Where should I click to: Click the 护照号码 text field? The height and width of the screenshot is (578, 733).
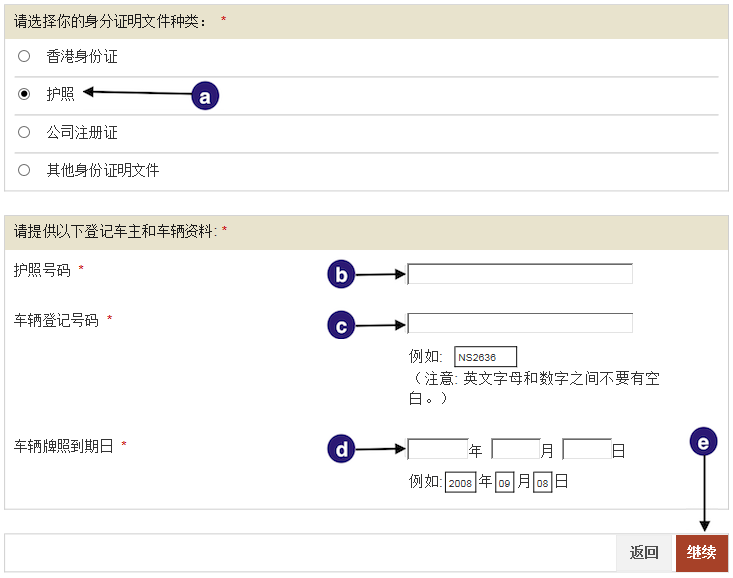520,274
